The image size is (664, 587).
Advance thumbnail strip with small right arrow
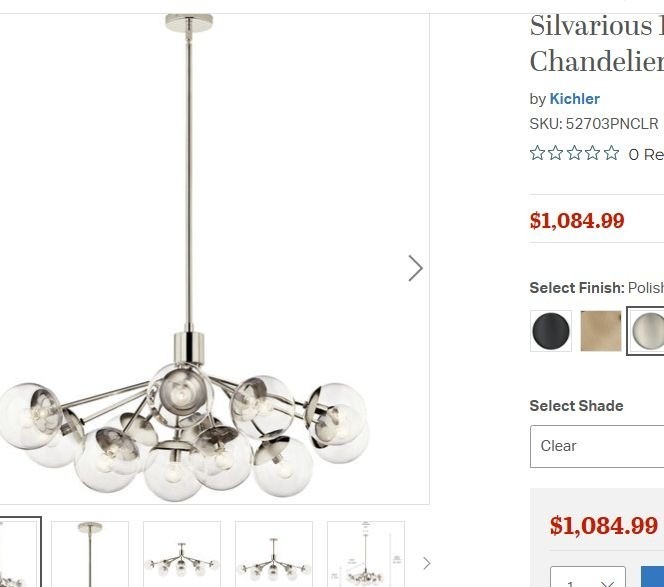coord(427,563)
